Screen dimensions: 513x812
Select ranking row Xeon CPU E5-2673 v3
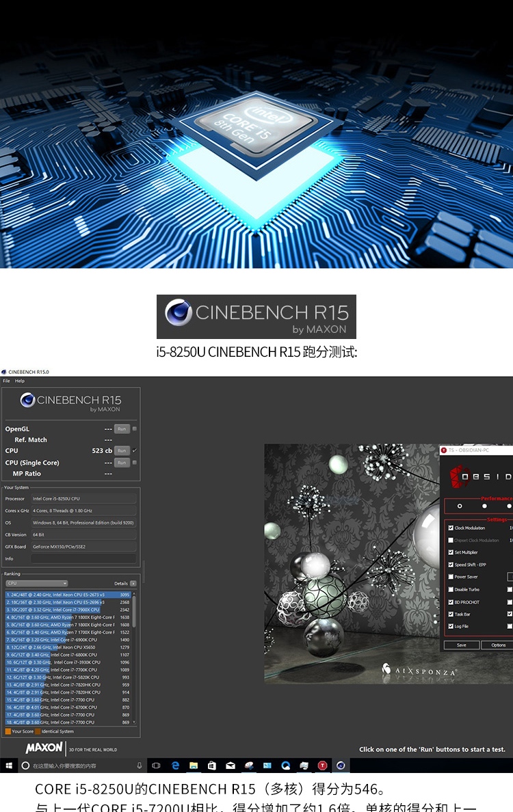click(68, 595)
